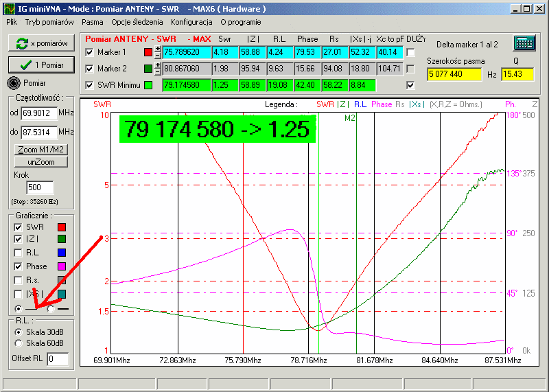
Task: Select the Skala 60dB radio option
Action: [18, 344]
